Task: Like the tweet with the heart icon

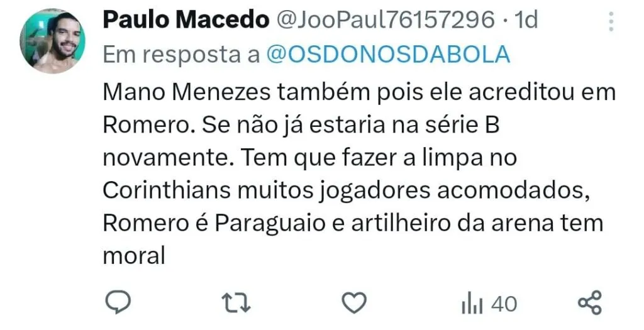Action: (x=354, y=304)
